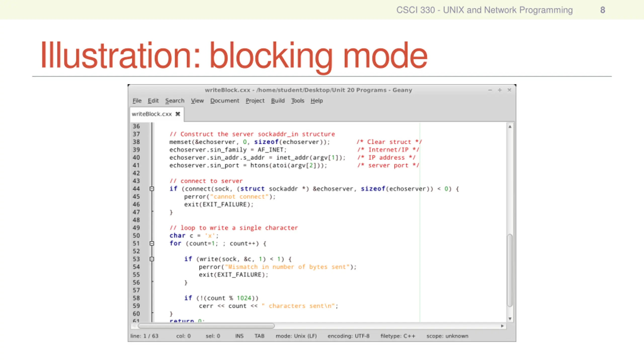Collapse the for loop fold on line 51
The height and width of the screenshot is (362, 644).
[x=152, y=243]
